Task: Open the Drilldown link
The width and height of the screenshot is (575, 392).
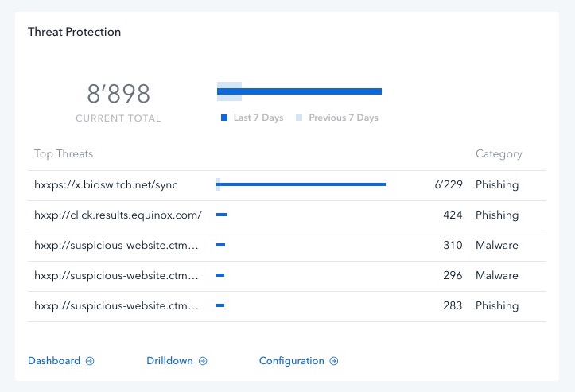Action: [x=169, y=361]
